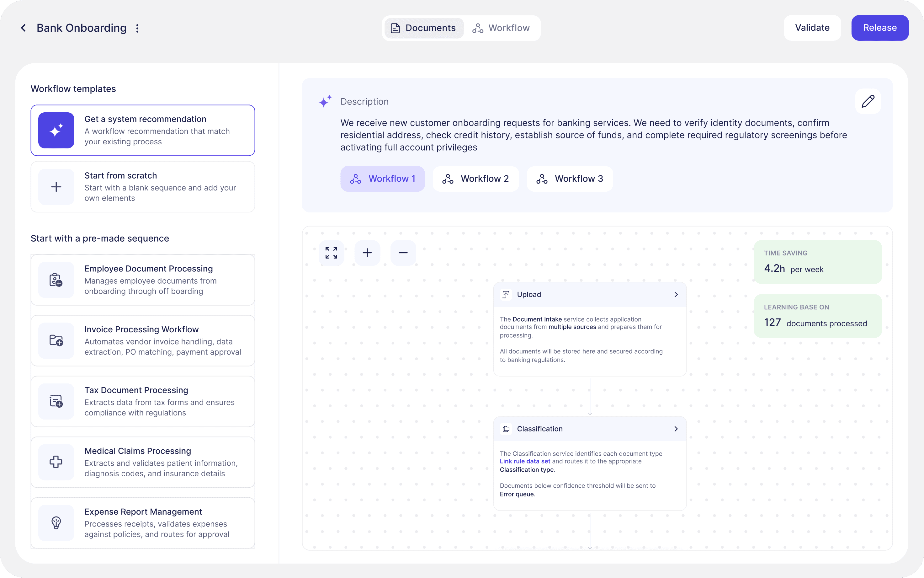Click the back arrow beside Bank Onboarding
Image resolution: width=924 pixels, height=578 pixels.
(23, 28)
